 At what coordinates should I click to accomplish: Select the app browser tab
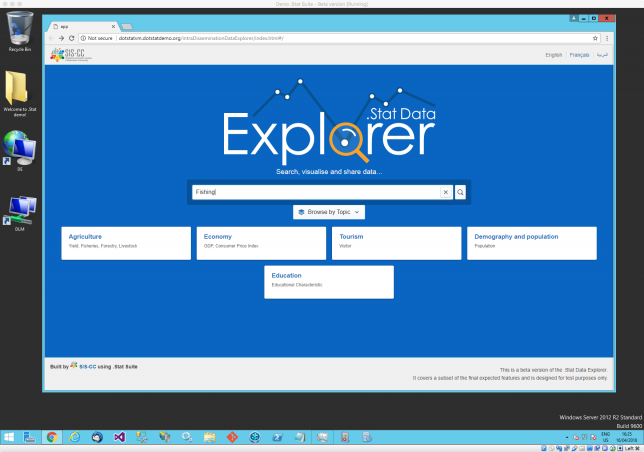coord(83,27)
